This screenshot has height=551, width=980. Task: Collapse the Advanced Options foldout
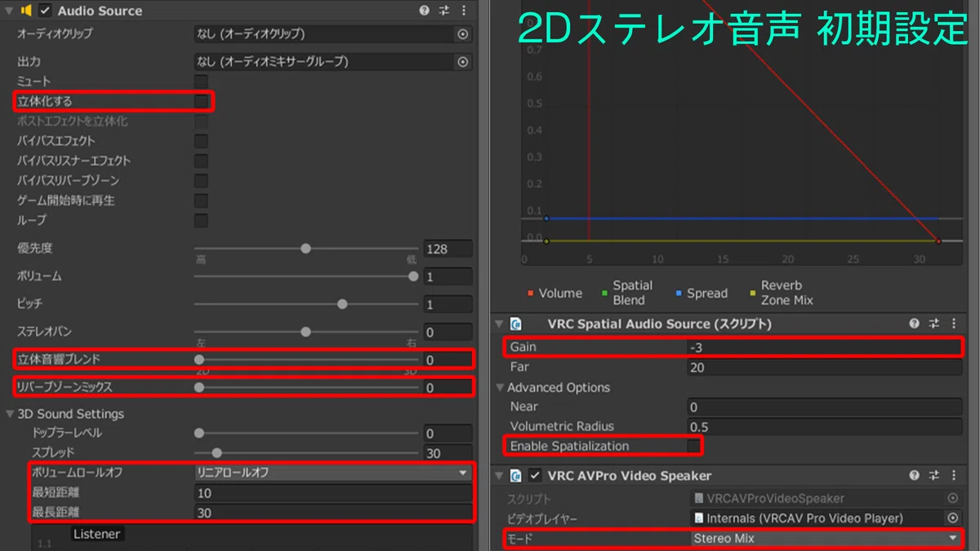coord(499,388)
